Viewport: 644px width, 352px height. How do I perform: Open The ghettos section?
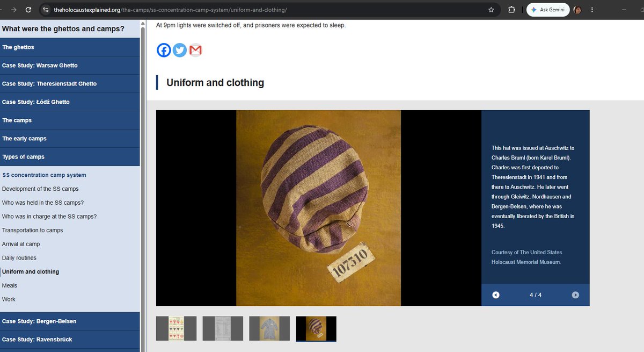[x=70, y=47]
